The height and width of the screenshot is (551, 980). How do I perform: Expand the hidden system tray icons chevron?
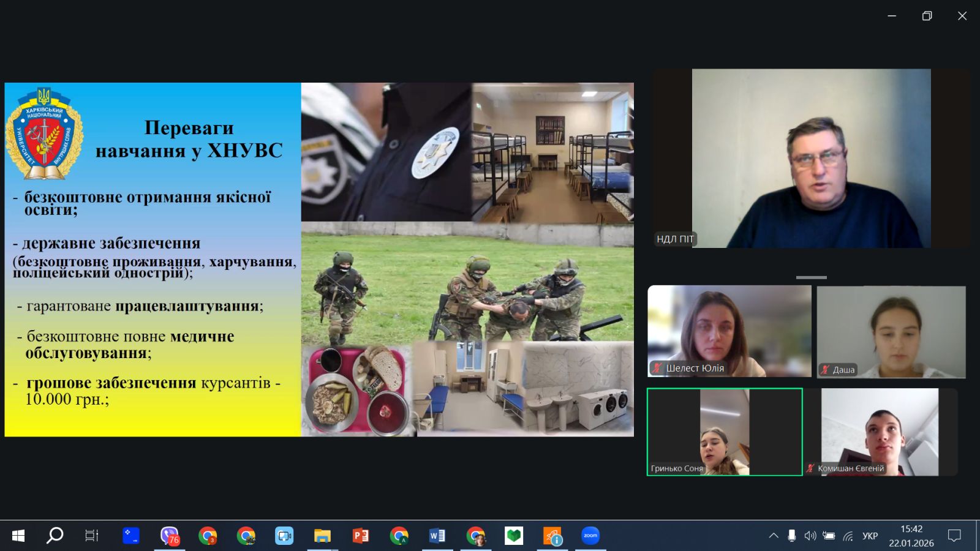pyautogui.click(x=774, y=536)
